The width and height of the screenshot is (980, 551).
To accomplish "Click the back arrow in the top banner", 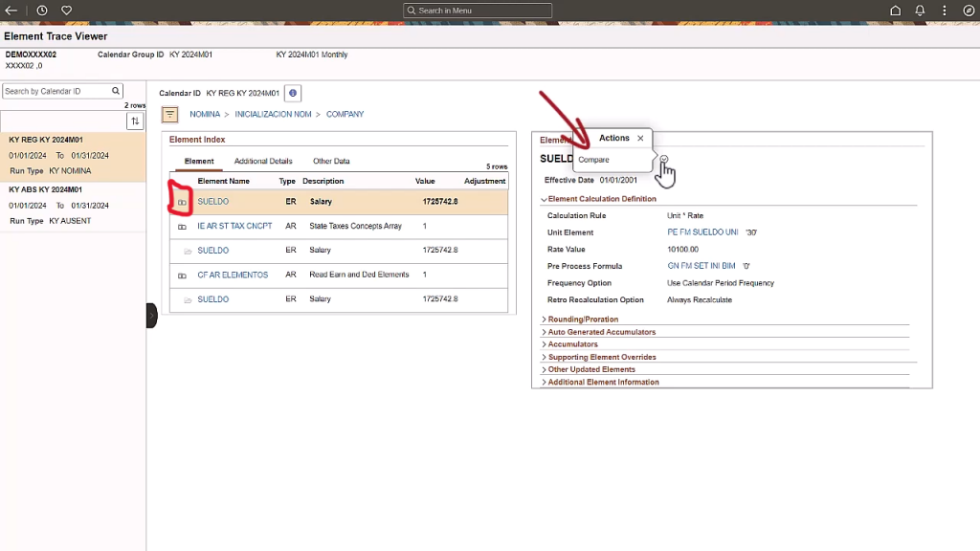I will [11, 10].
